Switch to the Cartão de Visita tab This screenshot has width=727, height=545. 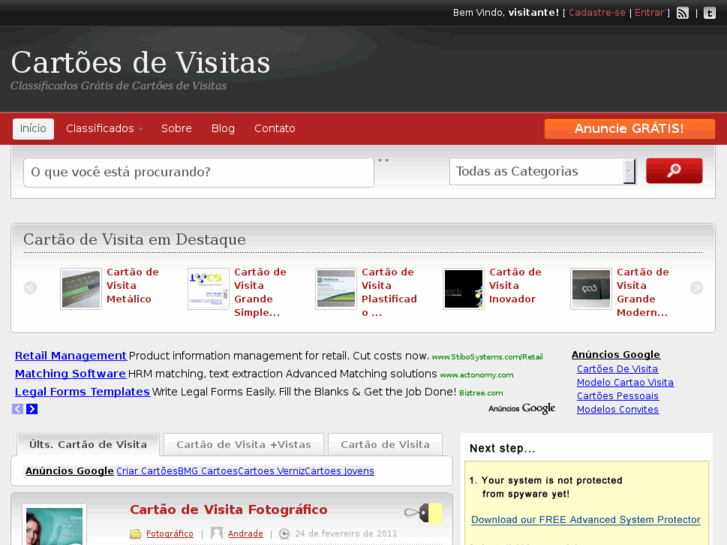[385, 444]
